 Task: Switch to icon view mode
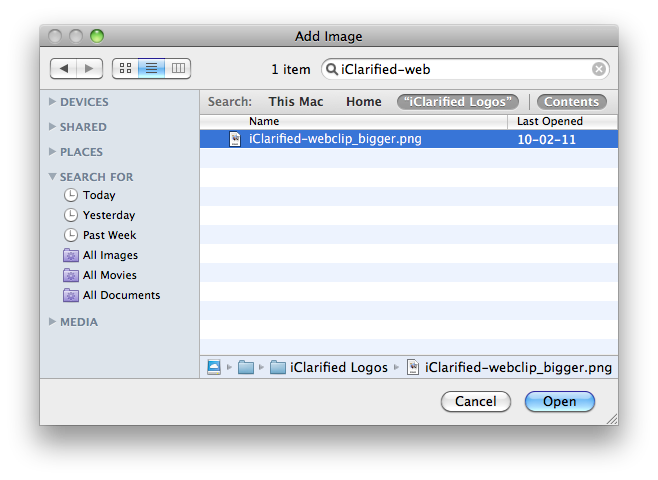click(126, 69)
